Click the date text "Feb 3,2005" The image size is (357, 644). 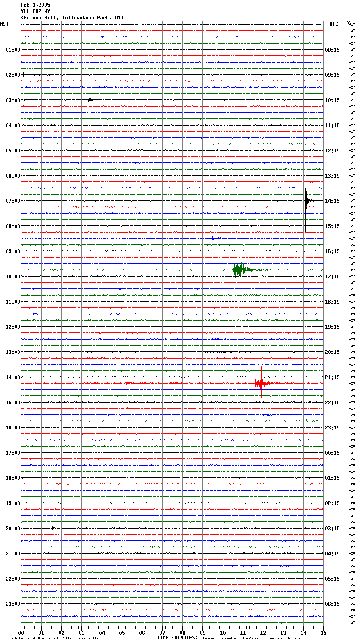(35, 5)
